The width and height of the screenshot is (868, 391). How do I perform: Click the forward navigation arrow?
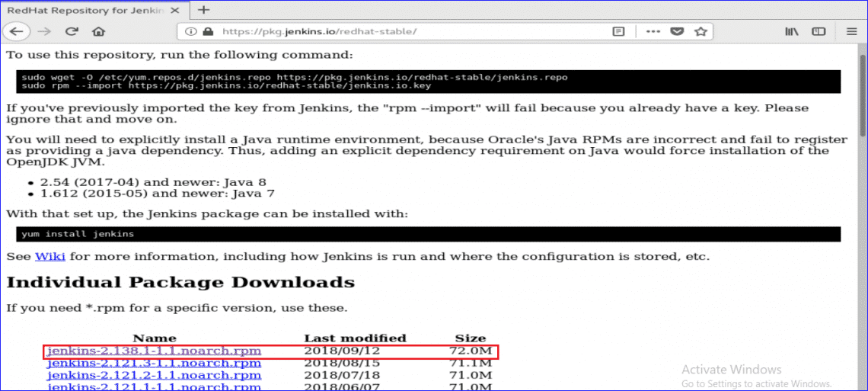point(44,31)
